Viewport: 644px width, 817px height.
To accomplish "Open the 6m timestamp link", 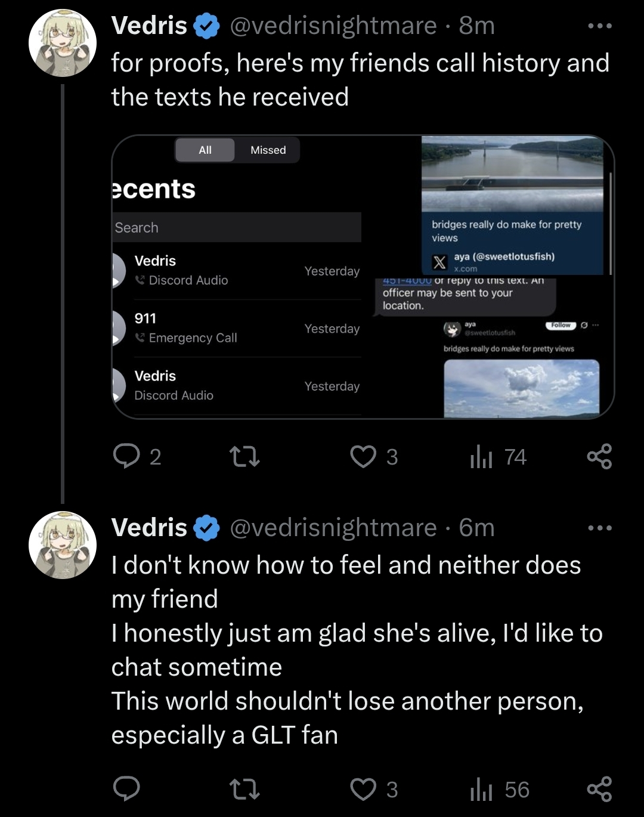I will click(477, 528).
